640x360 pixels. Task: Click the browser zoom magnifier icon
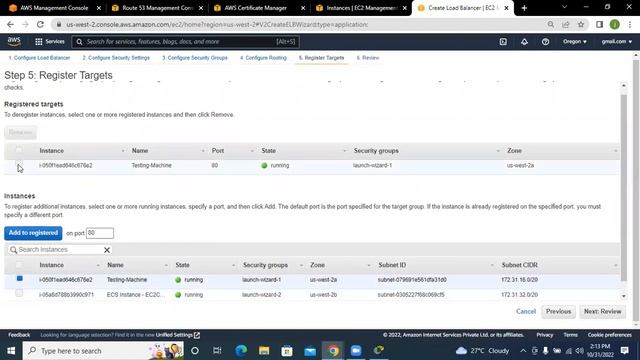[551, 24]
